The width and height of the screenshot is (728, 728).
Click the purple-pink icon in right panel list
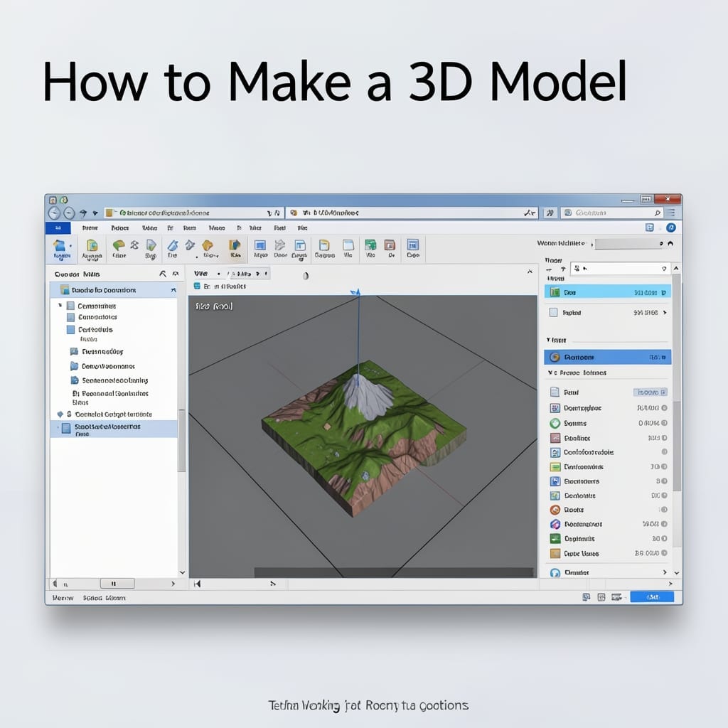tap(555, 524)
